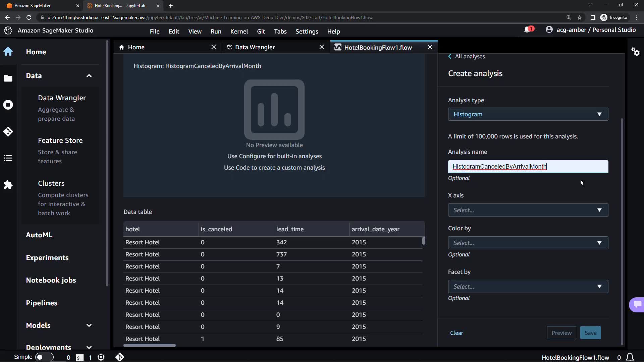This screenshot has height=362, width=644.
Task: Open the Analysis type Histogram dropdown
Action: [528, 114]
